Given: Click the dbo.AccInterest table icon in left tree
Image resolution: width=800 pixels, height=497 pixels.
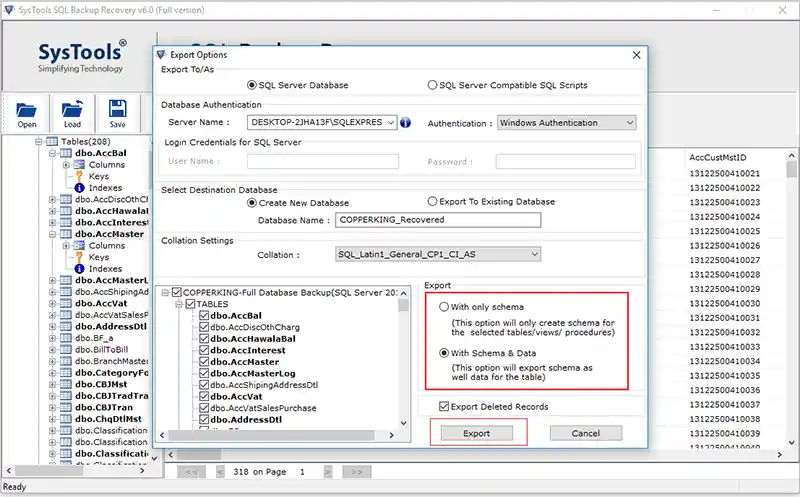Looking at the screenshot, I should pos(66,222).
